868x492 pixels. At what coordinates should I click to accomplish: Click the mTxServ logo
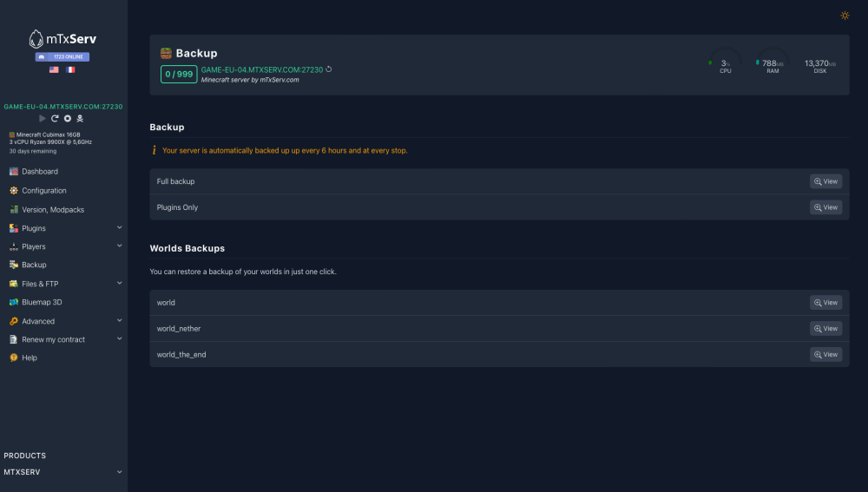62,39
